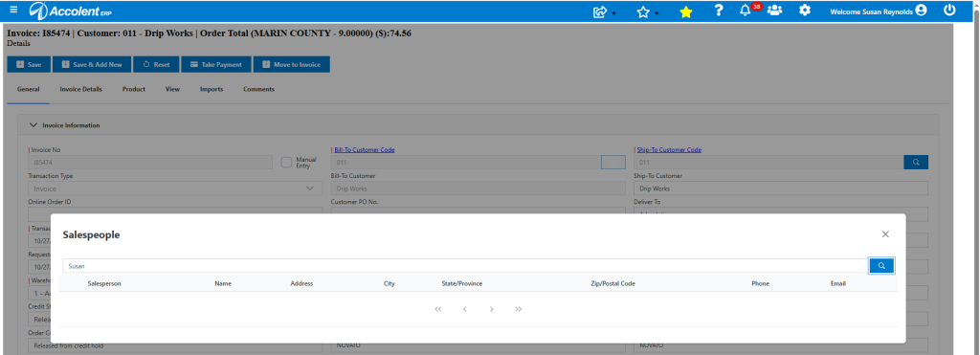Open the users group icon

774,11
